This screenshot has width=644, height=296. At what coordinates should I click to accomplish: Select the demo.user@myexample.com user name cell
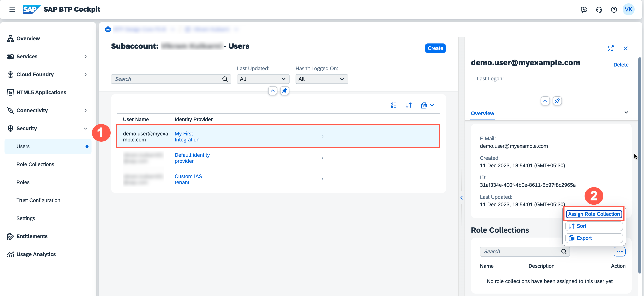click(145, 137)
